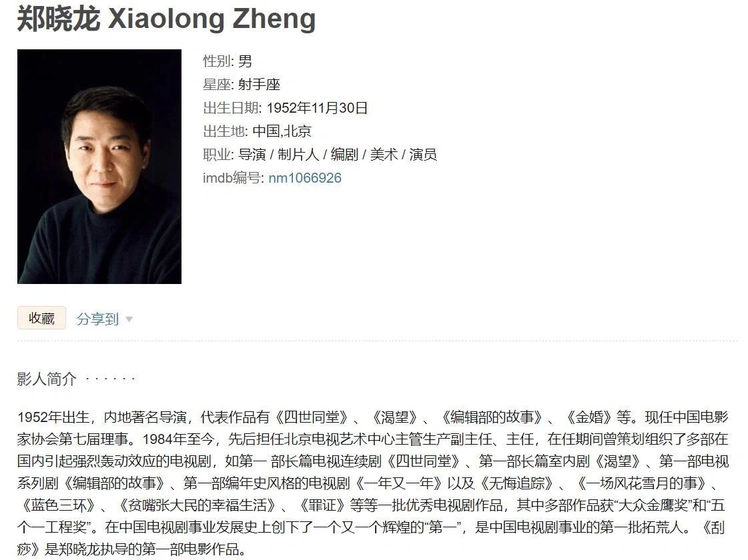Click the portrait photo of Xiaolong Zheng

[99, 166]
